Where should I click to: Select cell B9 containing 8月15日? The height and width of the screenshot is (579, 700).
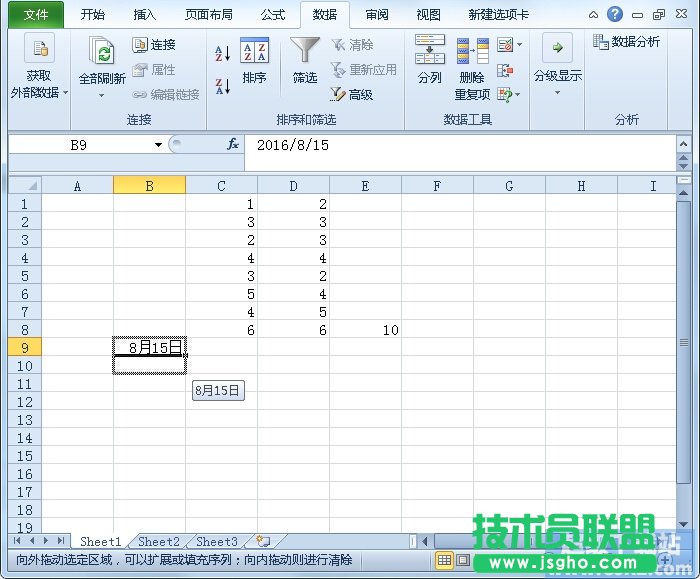[150, 347]
